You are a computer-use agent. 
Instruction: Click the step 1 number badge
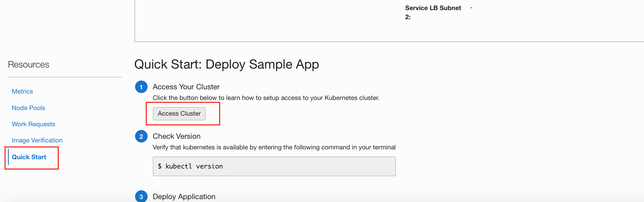(141, 87)
